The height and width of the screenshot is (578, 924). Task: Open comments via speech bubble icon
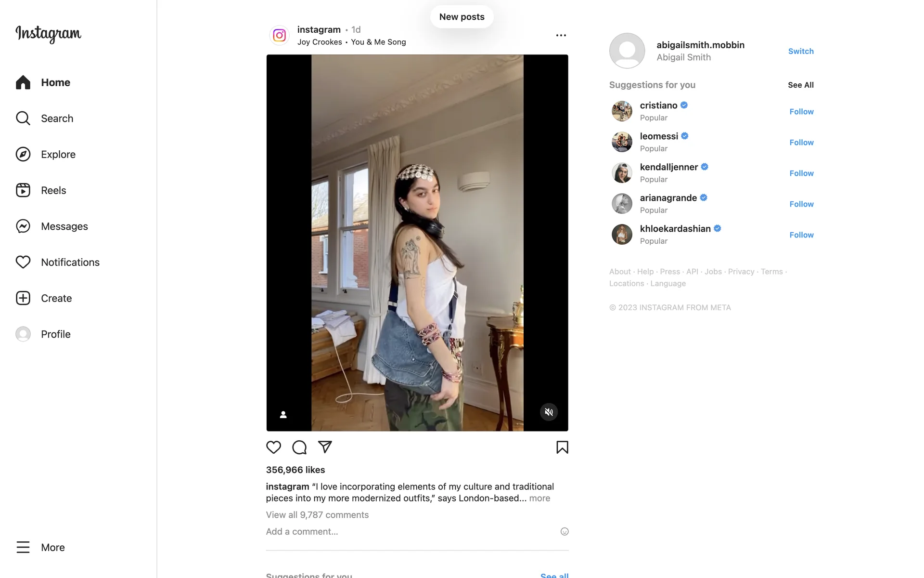click(299, 447)
